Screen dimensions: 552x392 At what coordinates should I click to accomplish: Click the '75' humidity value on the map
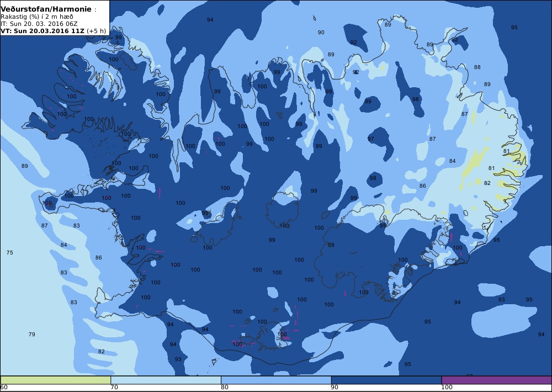[10, 252]
